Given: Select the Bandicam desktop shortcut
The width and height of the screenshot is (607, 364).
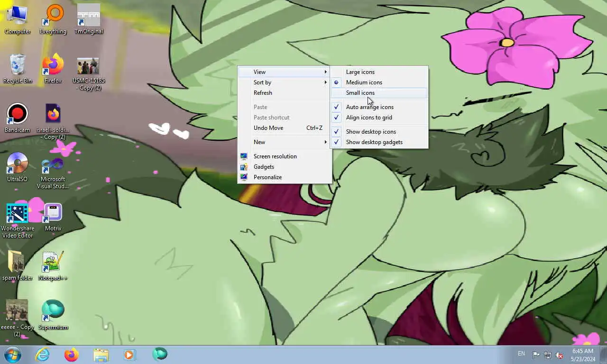Looking at the screenshot, I should pos(18,118).
